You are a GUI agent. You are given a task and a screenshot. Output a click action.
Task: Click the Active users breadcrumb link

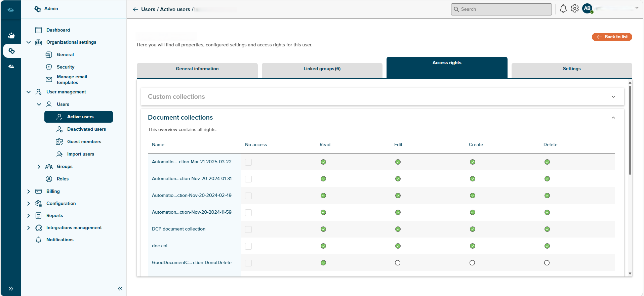pos(175,9)
